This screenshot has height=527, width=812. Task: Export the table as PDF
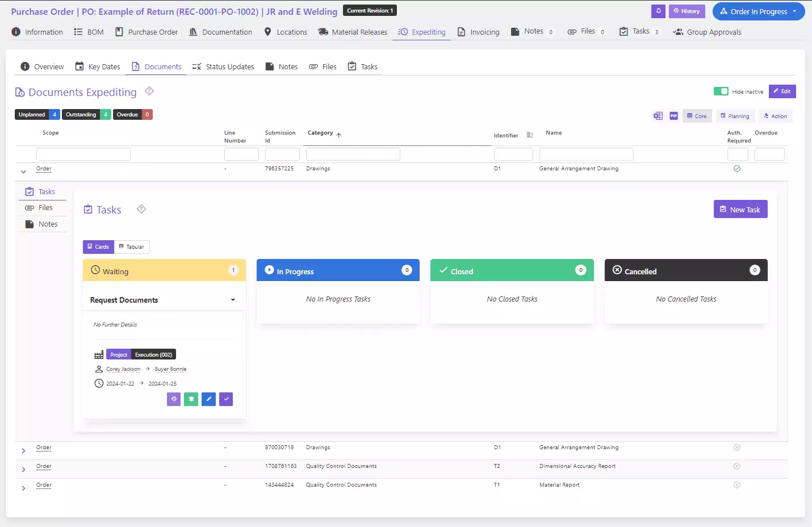[x=673, y=116]
